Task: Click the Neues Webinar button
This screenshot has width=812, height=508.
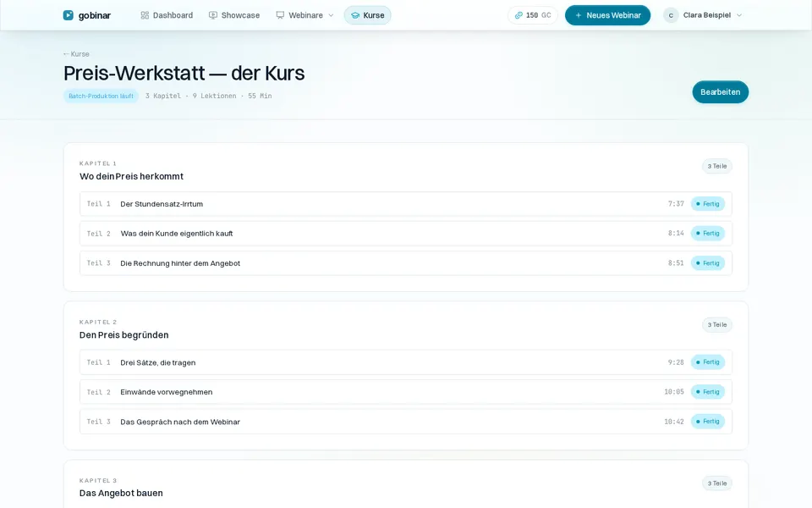Action: (607, 15)
